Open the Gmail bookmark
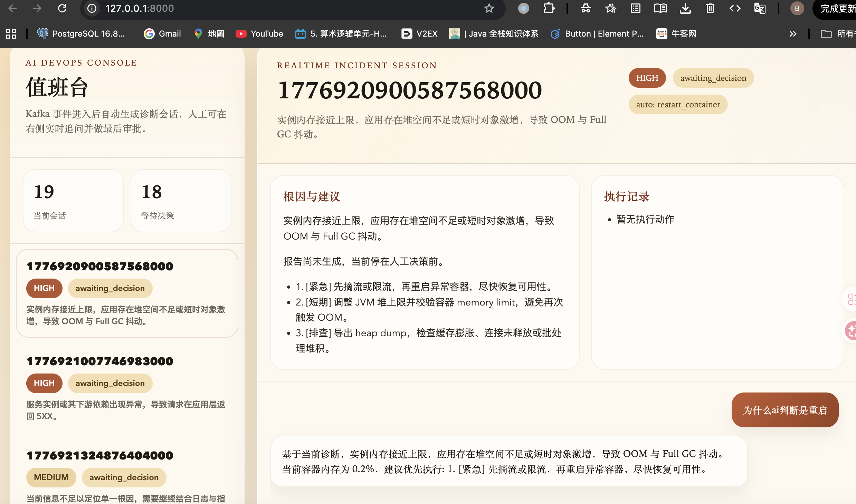The width and height of the screenshot is (856, 504). pyautogui.click(x=162, y=33)
